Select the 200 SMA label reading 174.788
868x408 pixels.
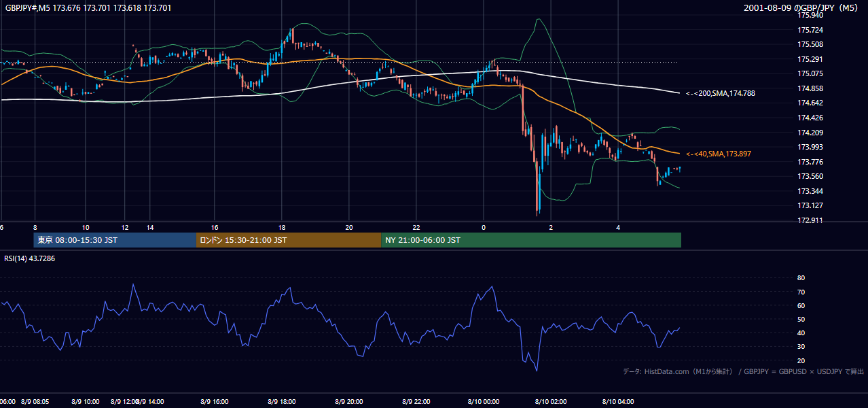pyautogui.click(x=721, y=93)
